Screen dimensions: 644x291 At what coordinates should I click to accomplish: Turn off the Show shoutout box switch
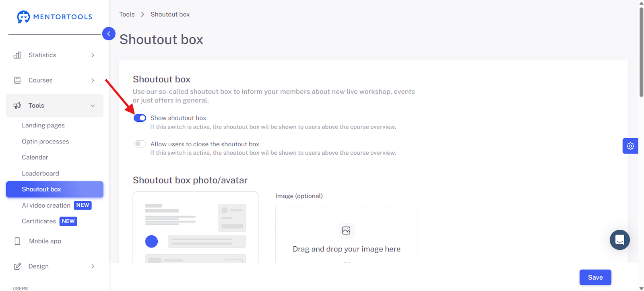point(140,118)
